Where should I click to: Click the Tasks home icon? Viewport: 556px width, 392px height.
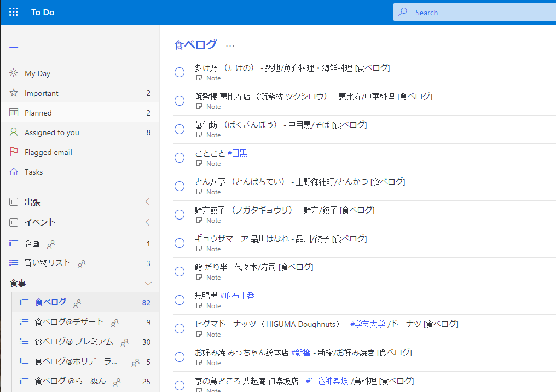[14, 172]
